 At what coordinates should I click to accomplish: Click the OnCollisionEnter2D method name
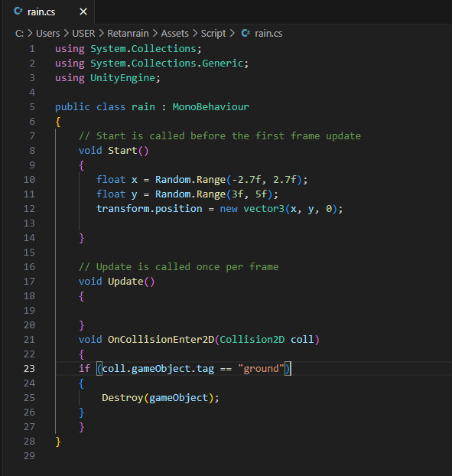click(161, 339)
